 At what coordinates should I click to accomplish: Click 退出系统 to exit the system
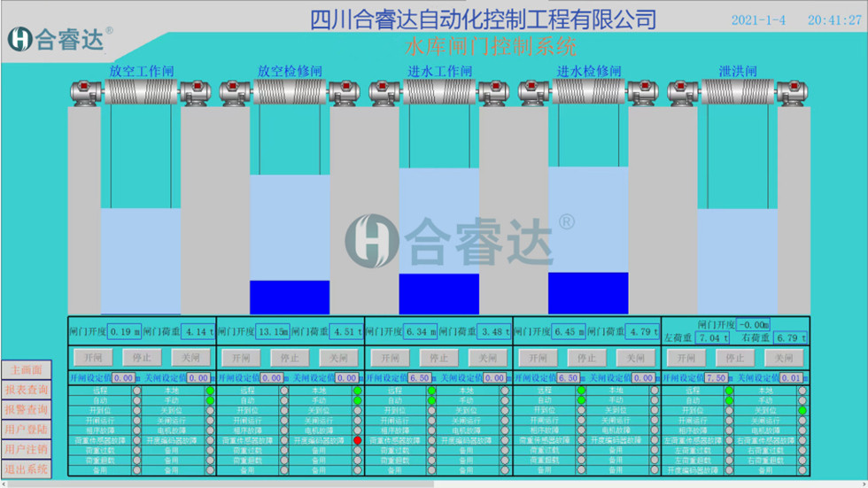coord(26,469)
